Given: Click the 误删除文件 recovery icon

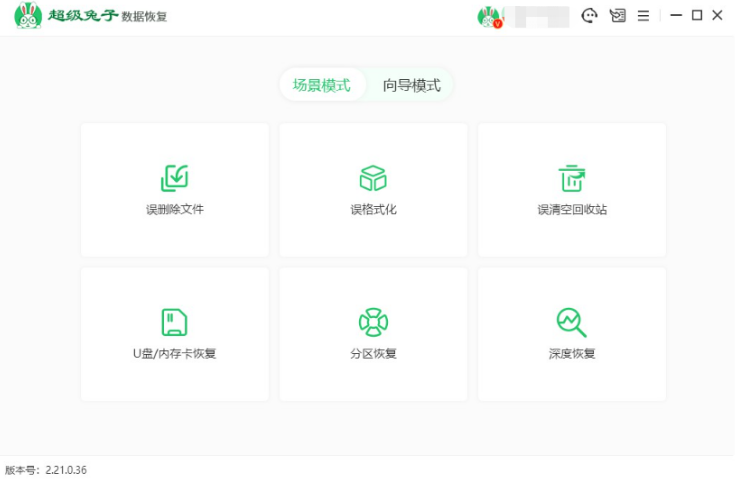Looking at the screenshot, I should (x=174, y=178).
